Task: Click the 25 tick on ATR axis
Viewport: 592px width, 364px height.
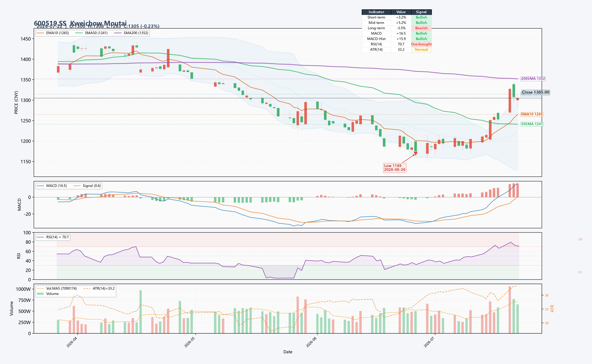Action: (x=547, y=309)
